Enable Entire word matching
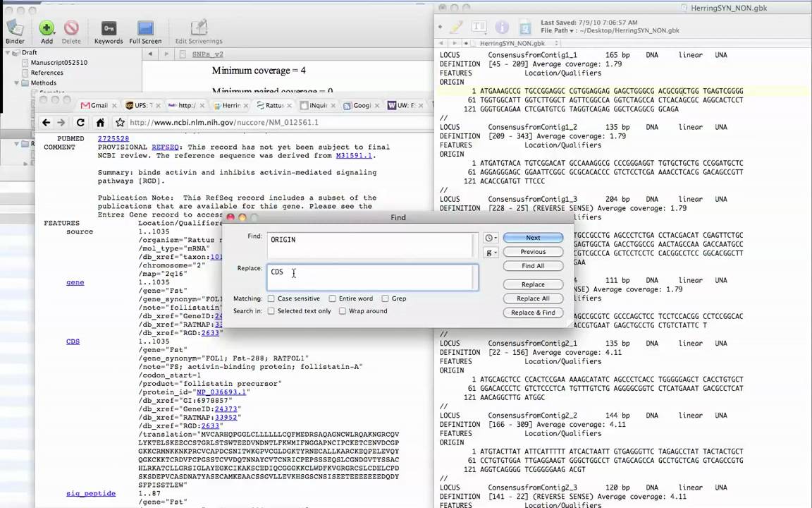Viewport: 812px width, 508px height. tap(333, 298)
